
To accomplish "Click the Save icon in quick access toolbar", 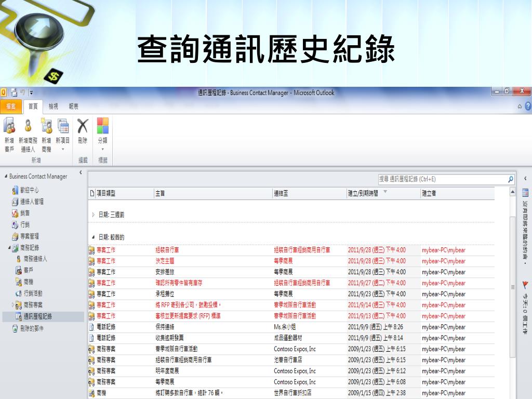I will click(14, 92).
